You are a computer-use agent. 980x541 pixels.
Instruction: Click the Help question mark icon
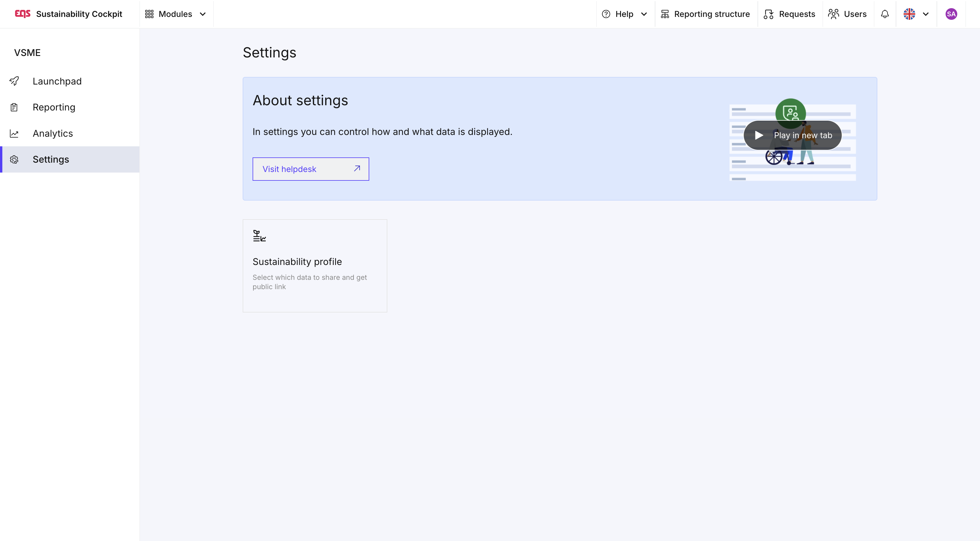(606, 14)
